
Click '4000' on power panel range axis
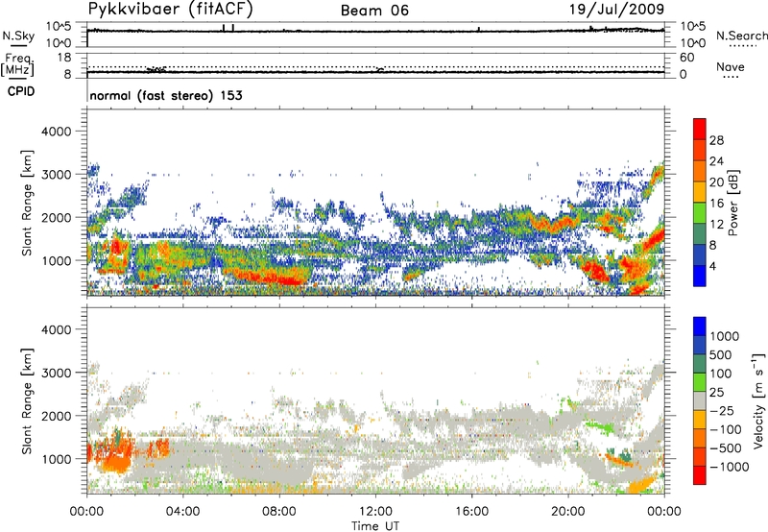click(x=56, y=132)
